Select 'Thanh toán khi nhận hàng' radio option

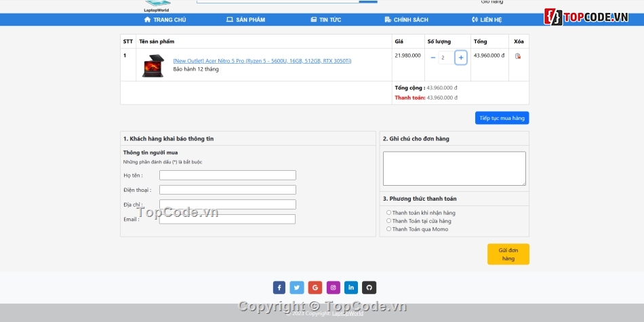point(388,213)
